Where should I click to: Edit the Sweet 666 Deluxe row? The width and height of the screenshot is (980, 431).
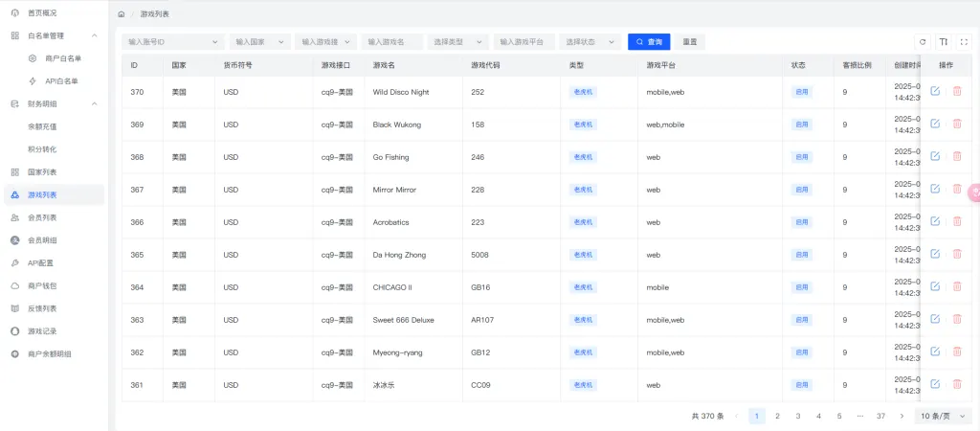935,319
